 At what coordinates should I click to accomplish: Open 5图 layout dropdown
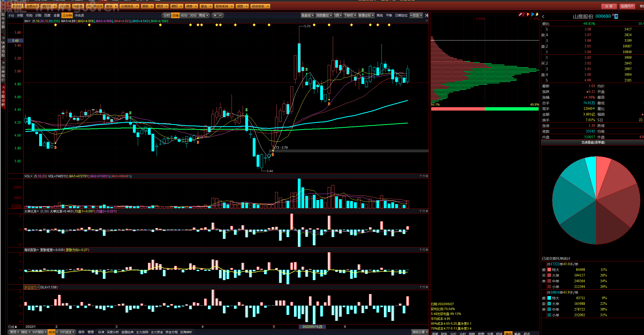[338, 15]
